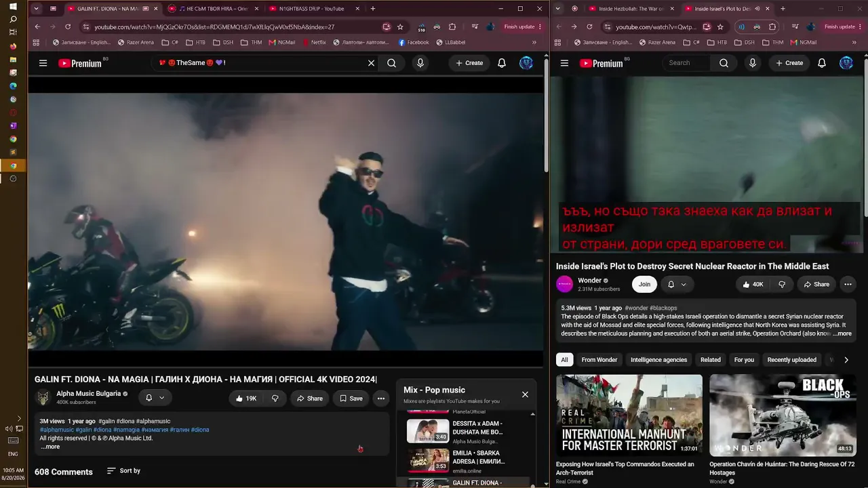This screenshot has height=488, width=868.
Task: Open account avatar in left YouTube window
Action: pyautogui.click(x=526, y=63)
